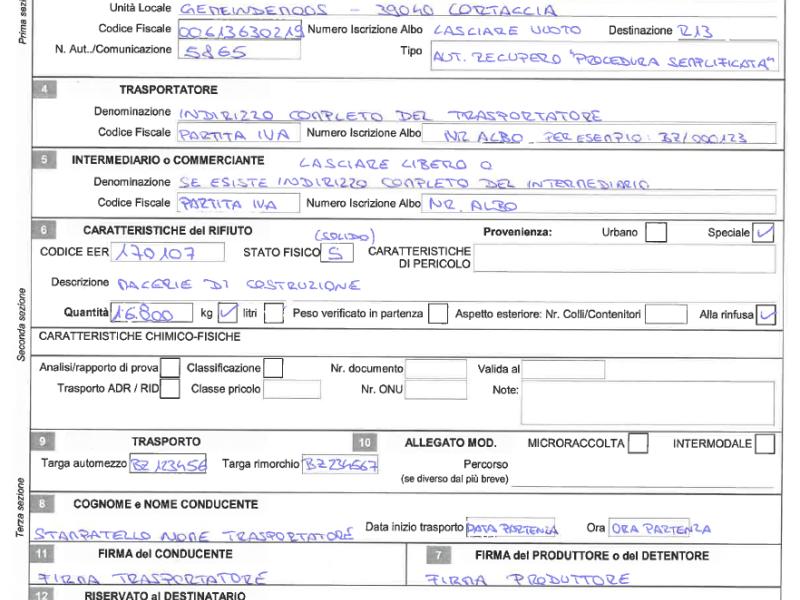Enable Peso verificato in partenza checkbox
800x600 pixels.
pos(437,314)
